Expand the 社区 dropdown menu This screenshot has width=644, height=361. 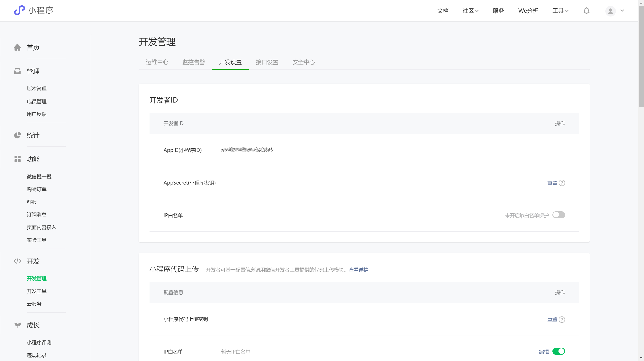point(470,11)
